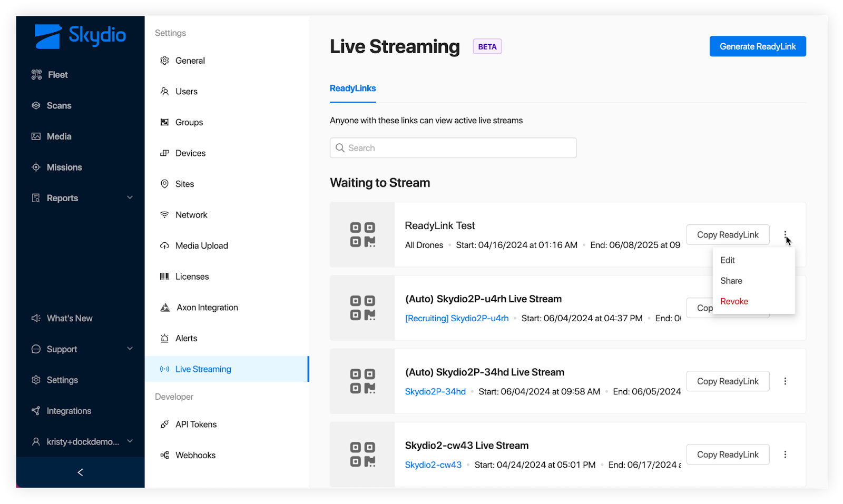The height and width of the screenshot is (504, 843).
Task: Open the API Tokens key icon
Action: click(x=164, y=424)
